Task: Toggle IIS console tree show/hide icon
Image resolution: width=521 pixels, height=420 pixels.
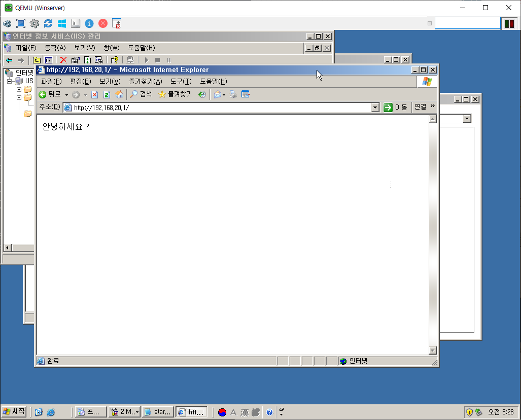Action: pyautogui.click(x=49, y=60)
